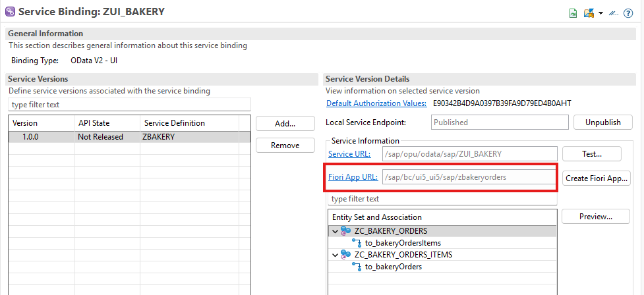The width and height of the screenshot is (644, 295).
Task: Click the Create Fiori App button
Action: coord(596,178)
